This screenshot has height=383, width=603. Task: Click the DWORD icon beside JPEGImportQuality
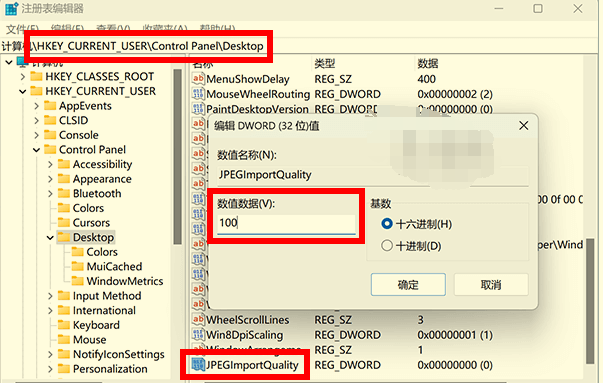(x=198, y=365)
